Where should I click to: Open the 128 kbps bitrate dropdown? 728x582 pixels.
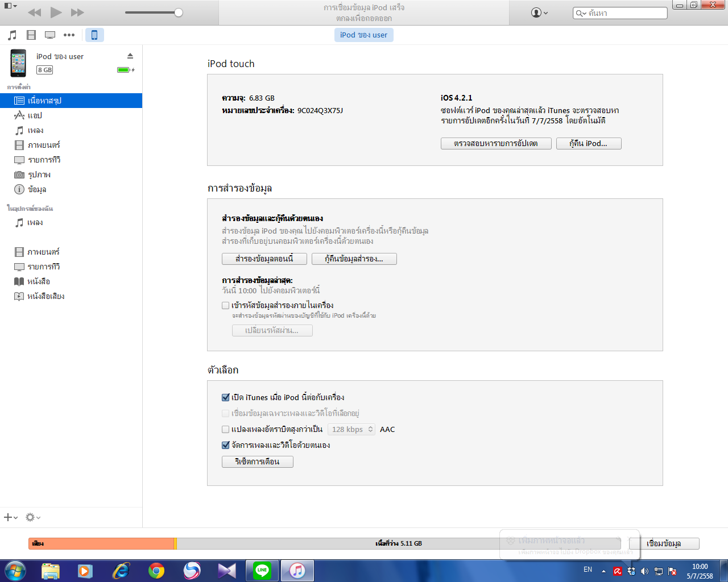coord(351,429)
